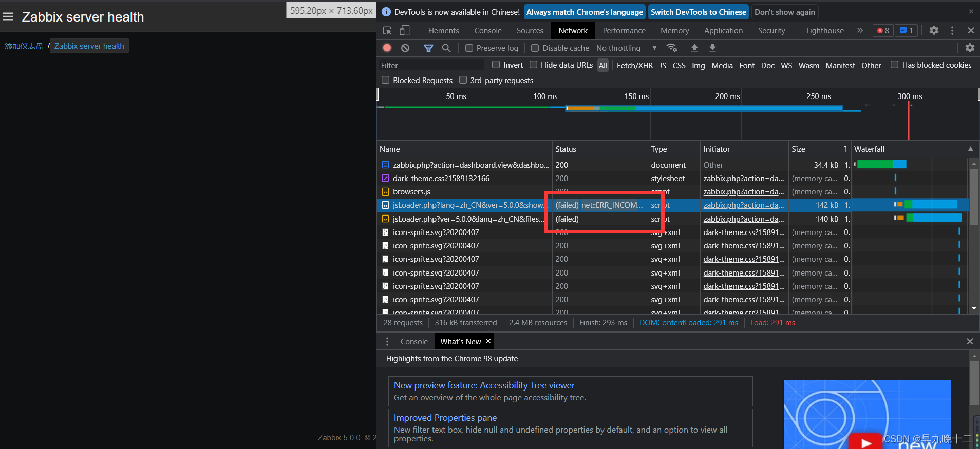This screenshot has height=449, width=980.
Task: Select the Console drawer tab
Action: 414,341
